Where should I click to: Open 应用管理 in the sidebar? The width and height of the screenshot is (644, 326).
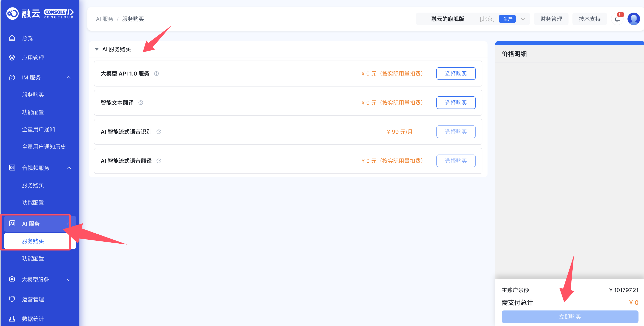click(33, 58)
